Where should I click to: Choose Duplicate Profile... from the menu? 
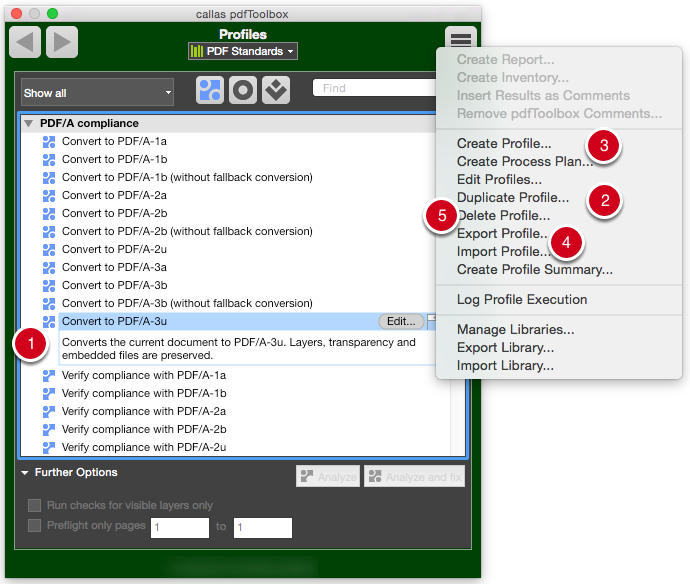coord(513,198)
